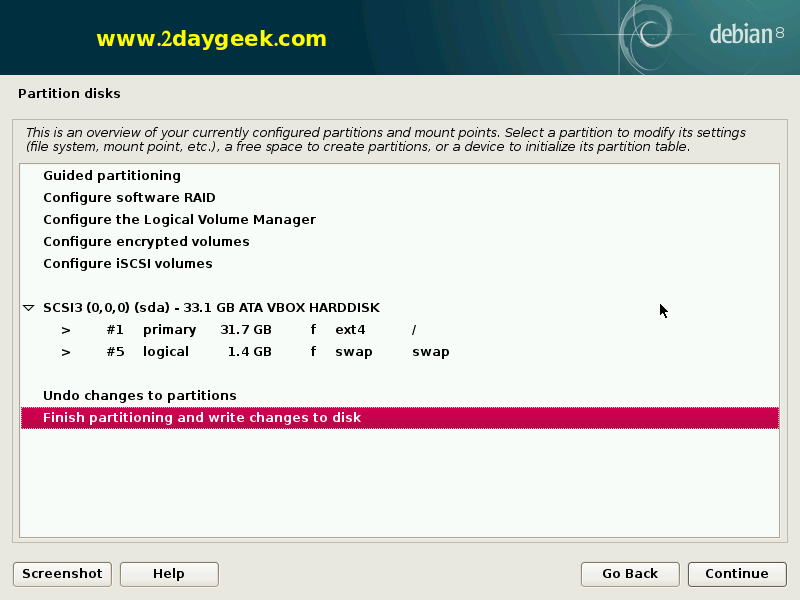The width and height of the screenshot is (800, 600).
Task: Click the 1.4 GB size value
Action: click(249, 352)
